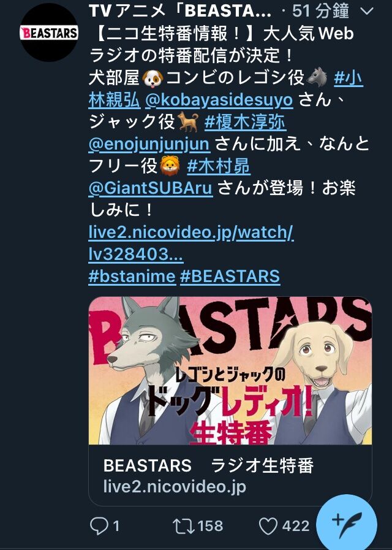The width and height of the screenshot is (392, 550).
Task: Compose a new tweet with the feather button
Action: (347, 524)
